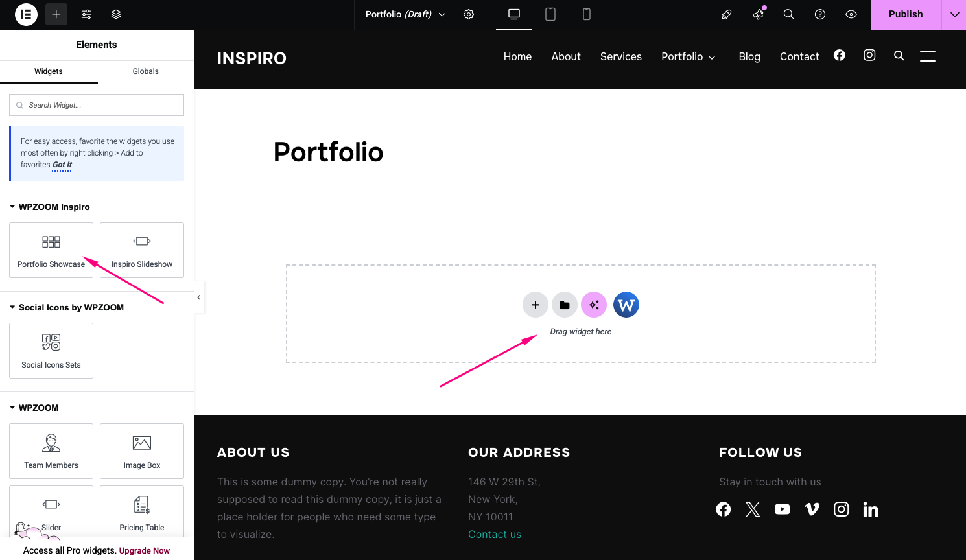This screenshot has width=966, height=560.
Task: Switch to mobile responsive view
Action: [x=587, y=14]
